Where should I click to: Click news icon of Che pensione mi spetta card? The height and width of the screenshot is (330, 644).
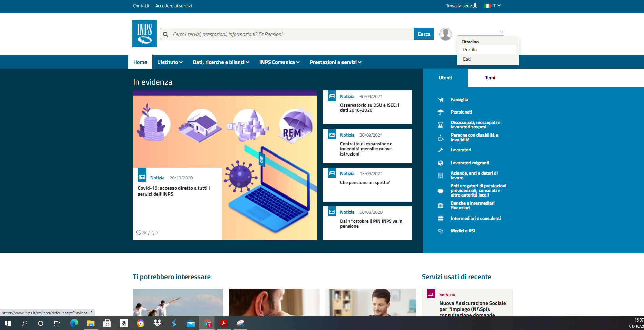pyautogui.click(x=332, y=173)
